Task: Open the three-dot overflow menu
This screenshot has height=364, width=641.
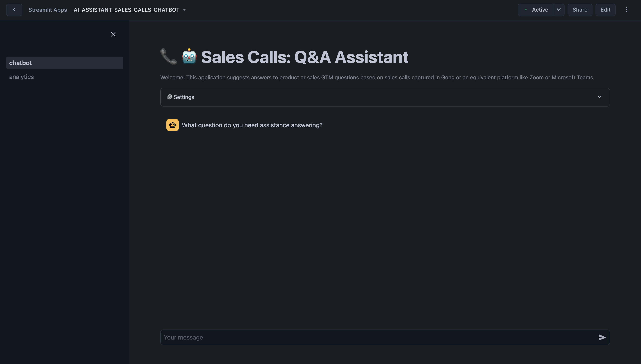Action: tap(627, 10)
